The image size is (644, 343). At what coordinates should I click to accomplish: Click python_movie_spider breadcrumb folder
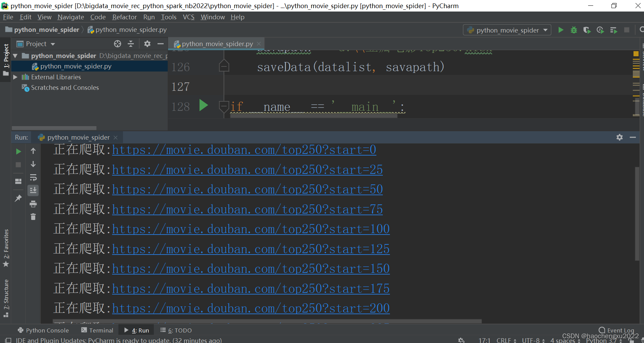point(43,30)
